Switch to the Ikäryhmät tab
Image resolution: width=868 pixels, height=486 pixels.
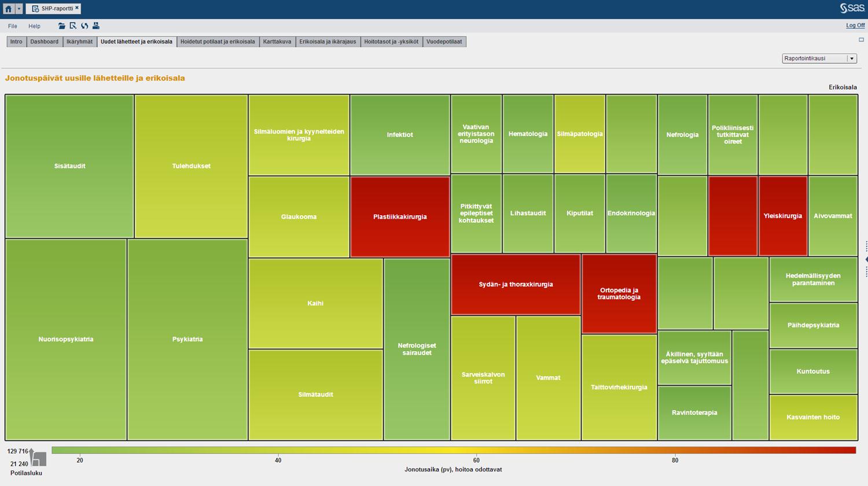tap(80, 42)
